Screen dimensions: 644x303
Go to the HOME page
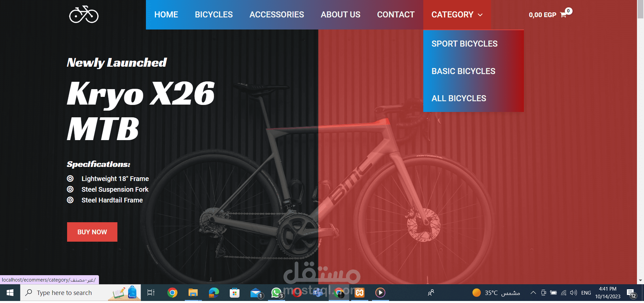pos(166,15)
